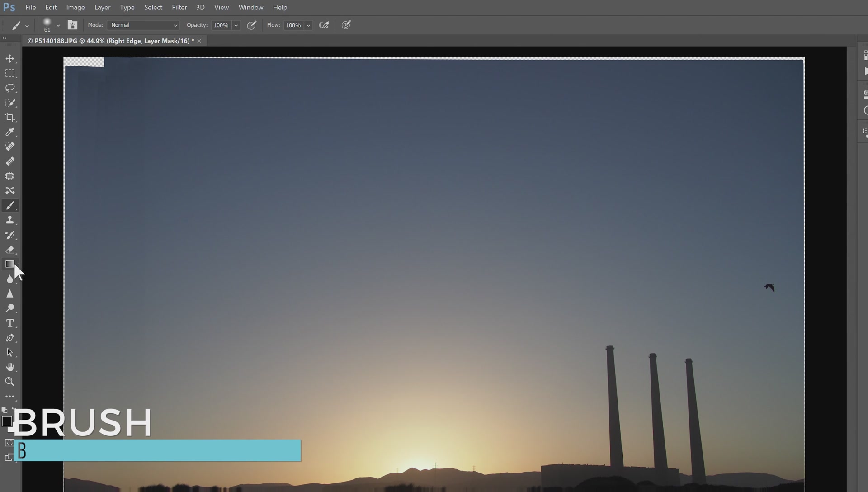
Task: Select the Lasso tool
Action: pyautogui.click(x=9, y=88)
